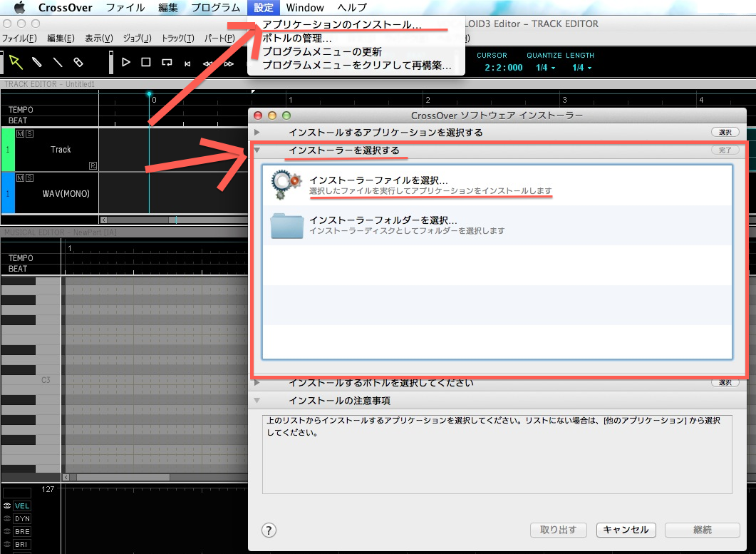The image size is (756, 554).
Task: Click the キャンセル button
Action: 626,530
